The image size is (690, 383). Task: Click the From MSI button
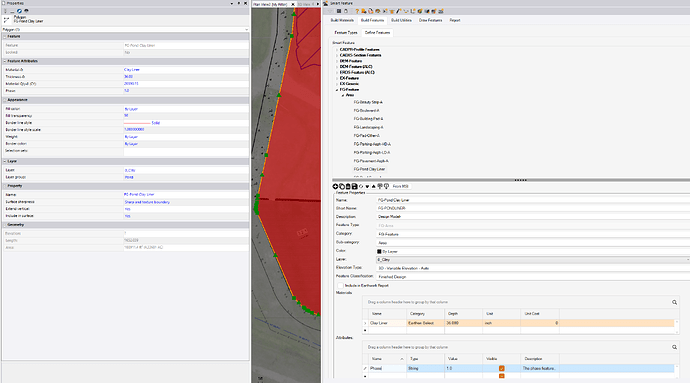(x=400, y=186)
